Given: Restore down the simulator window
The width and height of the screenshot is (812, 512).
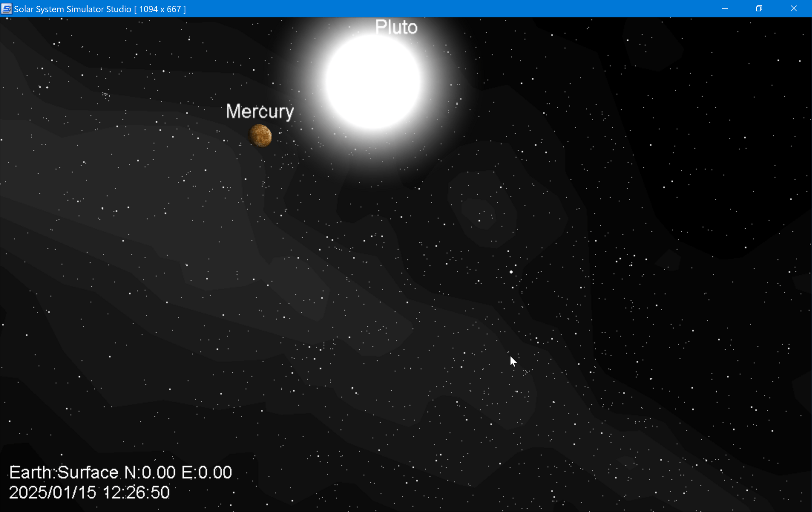Looking at the screenshot, I should 759,9.
